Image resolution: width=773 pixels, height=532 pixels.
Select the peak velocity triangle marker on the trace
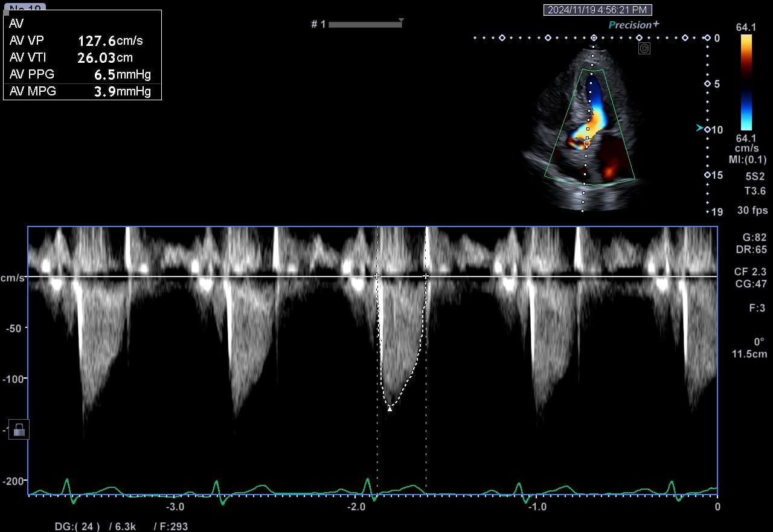(x=390, y=408)
